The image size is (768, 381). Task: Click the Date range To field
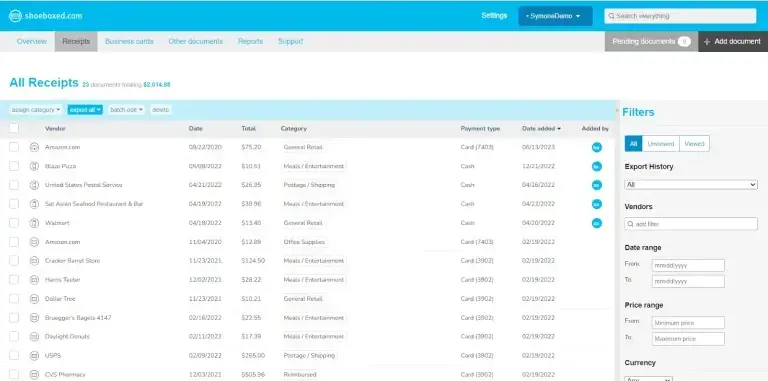point(688,281)
